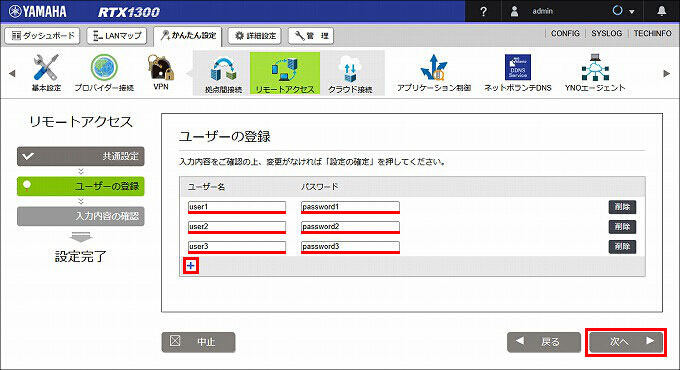Click the 次へ next button
Screen dimensions: 680x370
(626, 342)
